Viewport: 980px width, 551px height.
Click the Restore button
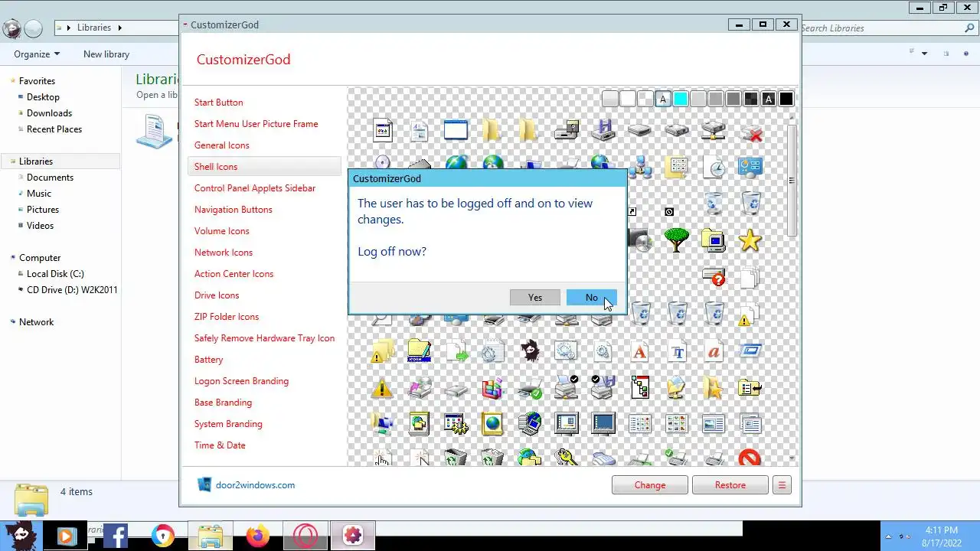point(730,485)
